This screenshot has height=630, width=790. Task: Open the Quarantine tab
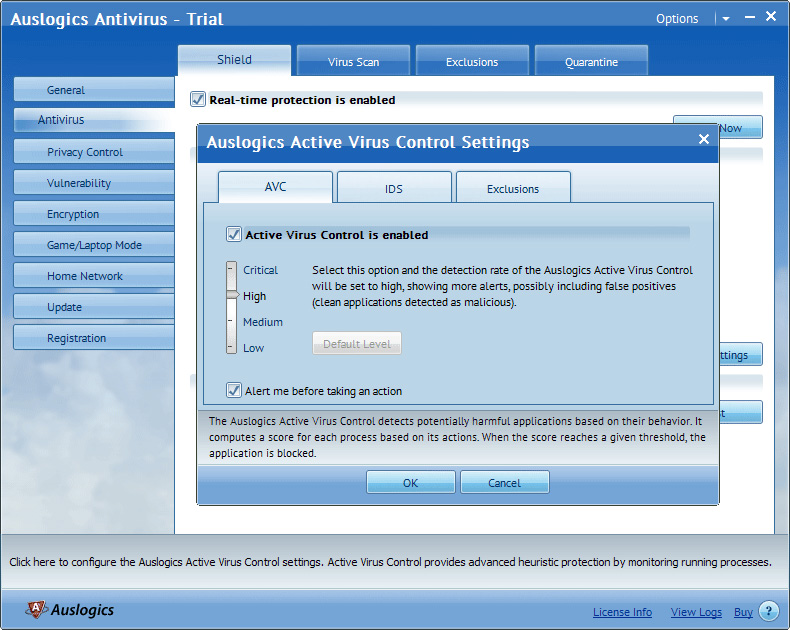(591, 61)
